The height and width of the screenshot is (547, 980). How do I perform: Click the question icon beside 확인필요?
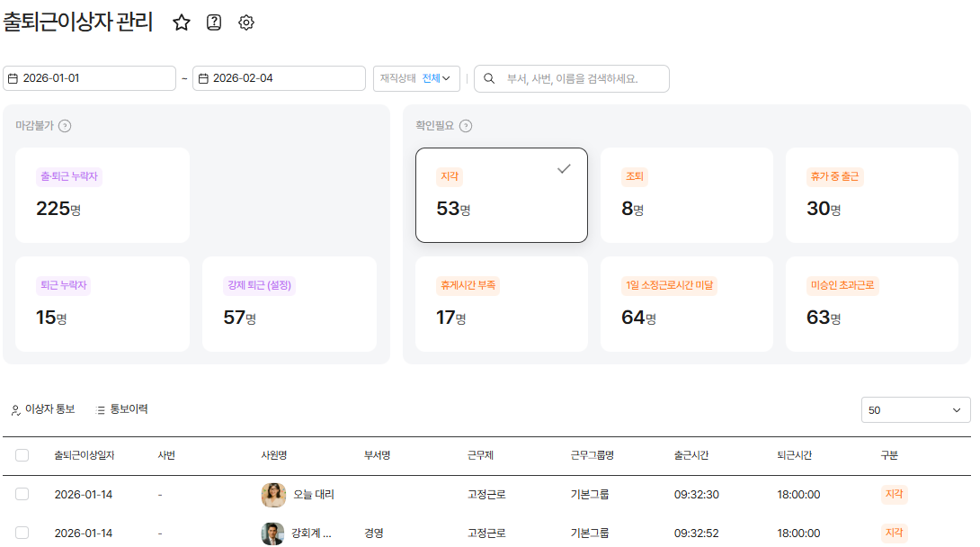click(466, 126)
